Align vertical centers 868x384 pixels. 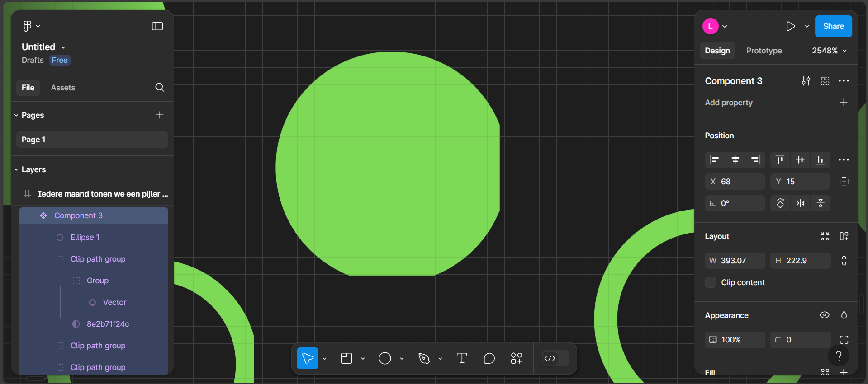[800, 159]
